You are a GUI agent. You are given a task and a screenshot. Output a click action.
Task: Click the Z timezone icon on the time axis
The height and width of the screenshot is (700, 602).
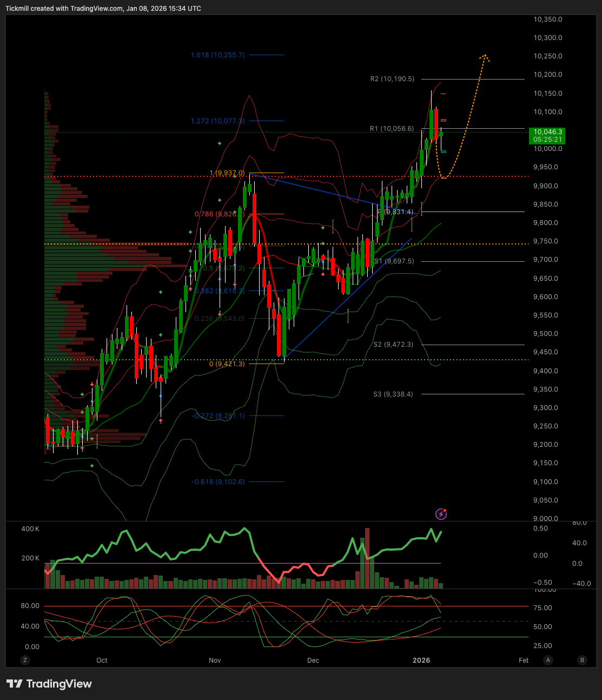point(25,660)
